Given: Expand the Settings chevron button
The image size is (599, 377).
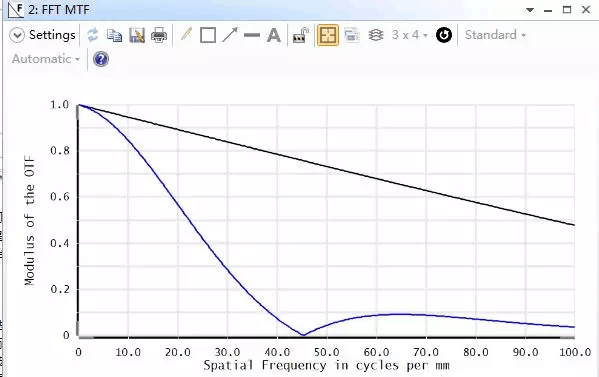Looking at the screenshot, I should click(17, 35).
